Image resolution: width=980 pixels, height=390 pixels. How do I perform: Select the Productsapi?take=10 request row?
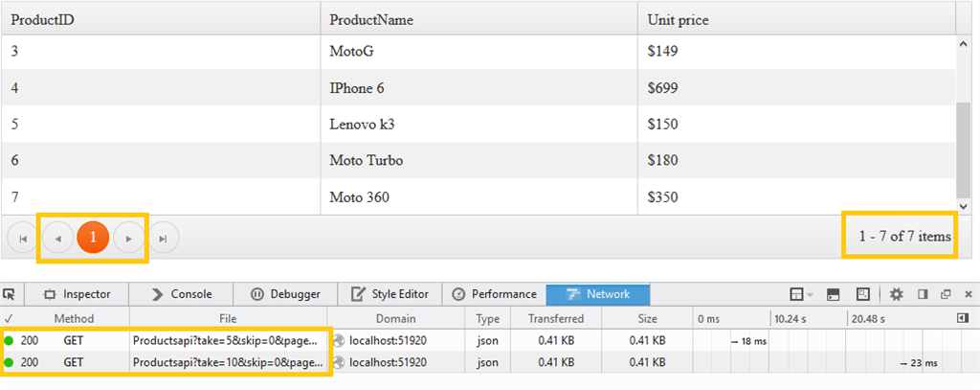(227, 363)
